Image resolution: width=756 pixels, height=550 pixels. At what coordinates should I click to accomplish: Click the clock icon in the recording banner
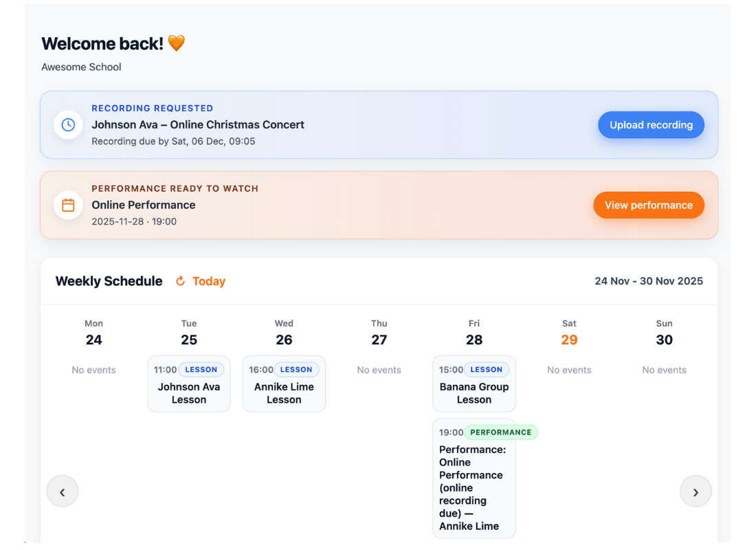pos(68,125)
